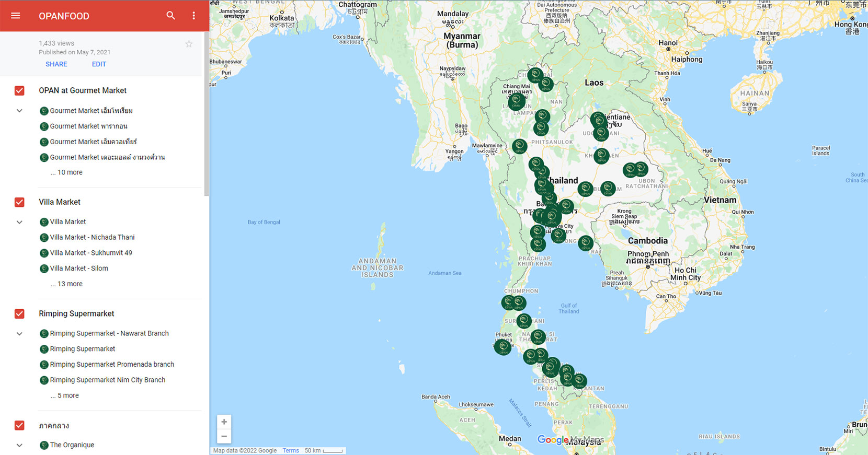Screen dimensions: 868x455
Task: Click the OPAN marker near Kelantan
Action: coord(579,381)
